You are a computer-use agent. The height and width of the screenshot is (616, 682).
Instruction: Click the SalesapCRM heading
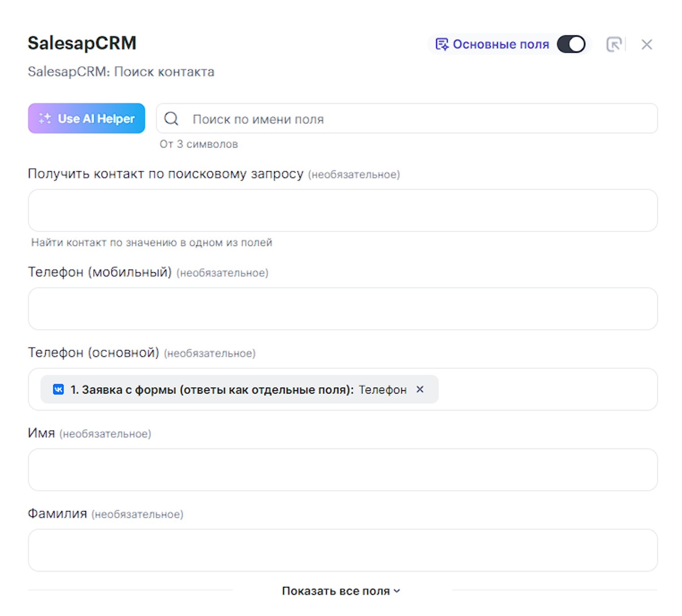pos(82,43)
